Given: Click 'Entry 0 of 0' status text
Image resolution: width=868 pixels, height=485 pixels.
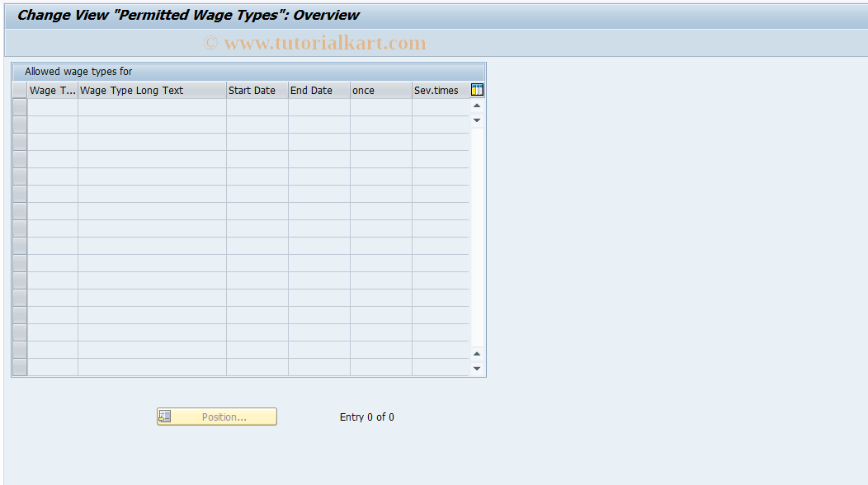Looking at the screenshot, I should coord(367,417).
